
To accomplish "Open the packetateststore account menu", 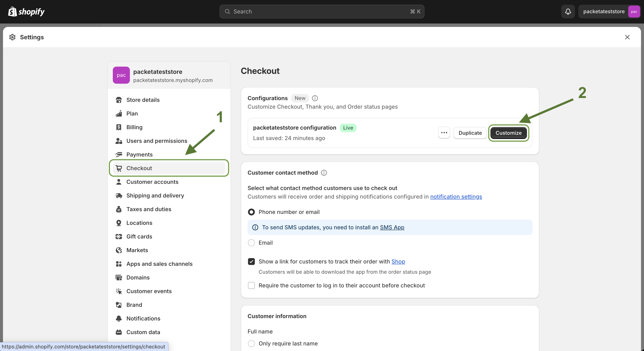I will click(609, 12).
